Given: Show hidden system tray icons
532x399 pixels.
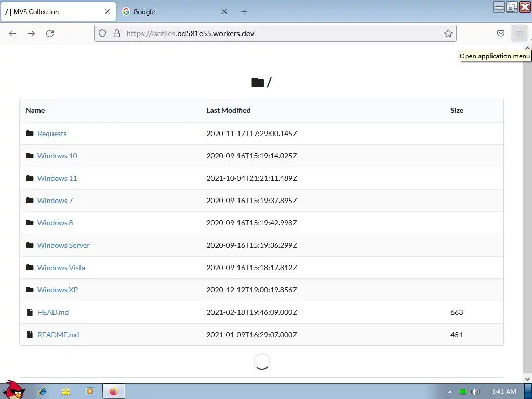Looking at the screenshot, I should 450,392.
